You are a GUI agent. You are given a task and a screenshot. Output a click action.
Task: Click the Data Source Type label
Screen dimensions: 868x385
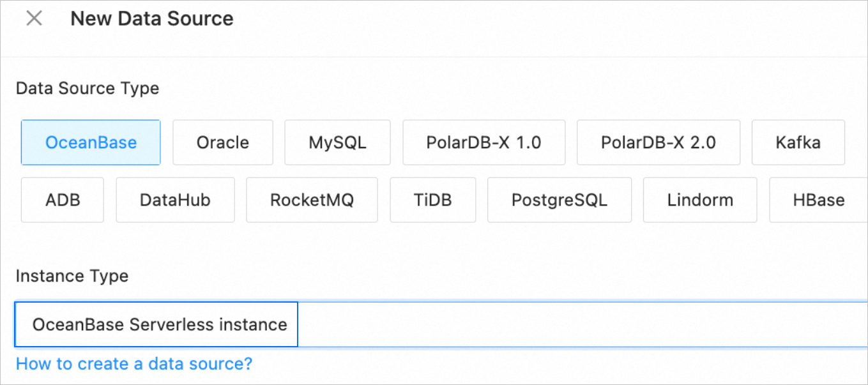coord(88,89)
